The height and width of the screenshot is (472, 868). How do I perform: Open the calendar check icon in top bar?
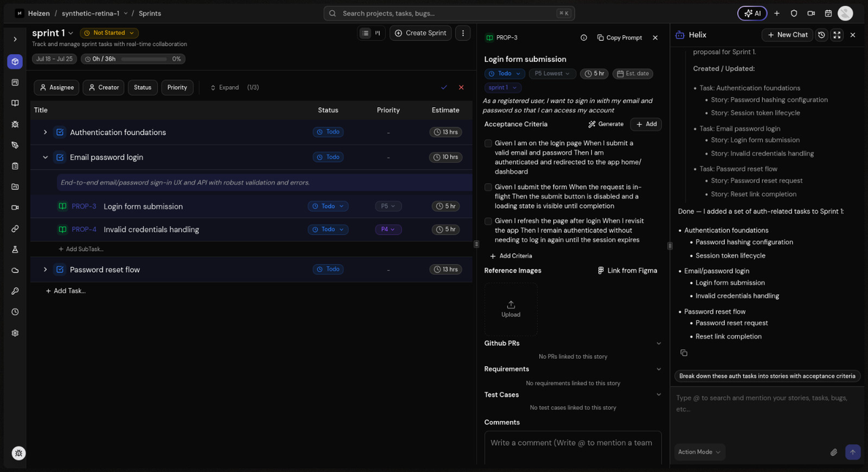[828, 13]
